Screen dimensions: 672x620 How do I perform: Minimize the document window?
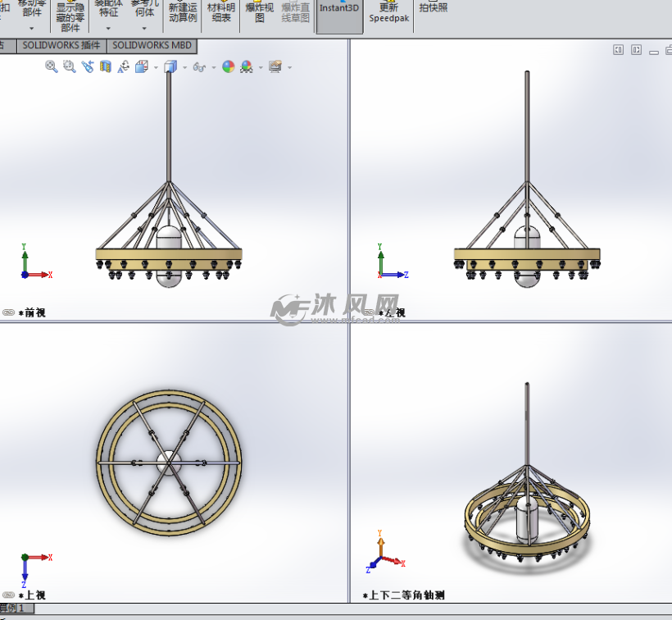point(654,52)
